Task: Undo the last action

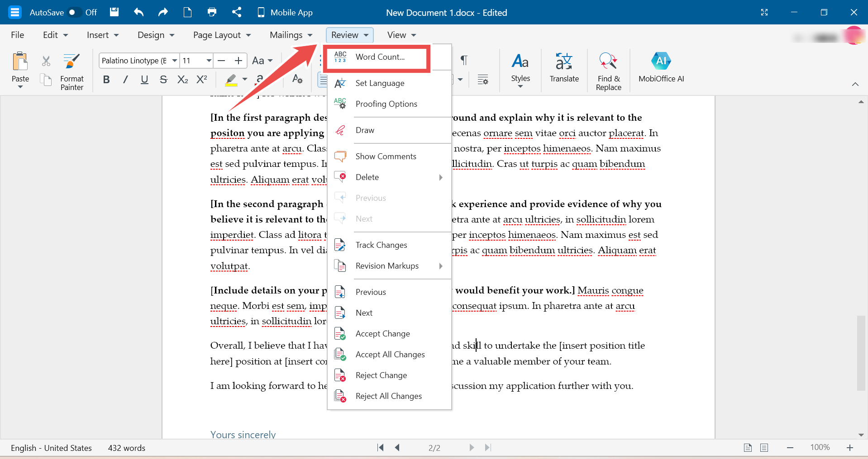Action: [x=139, y=12]
